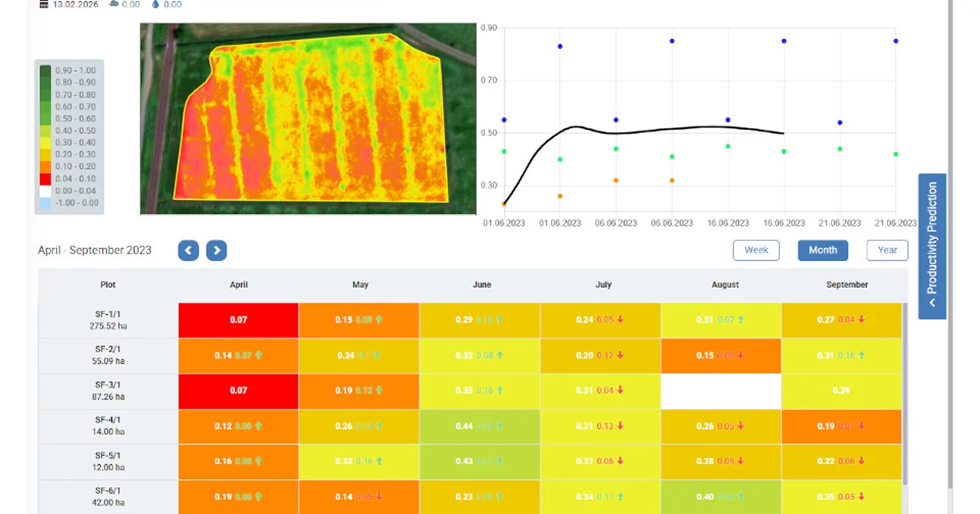The height and width of the screenshot is (514, 980).
Task: Switch the table view to Year
Action: 888,250
